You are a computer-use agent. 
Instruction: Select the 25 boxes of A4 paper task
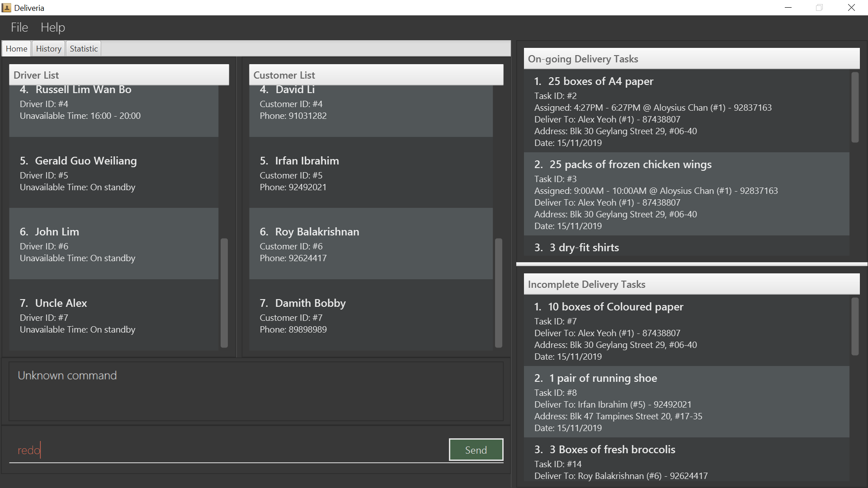coord(686,111)
